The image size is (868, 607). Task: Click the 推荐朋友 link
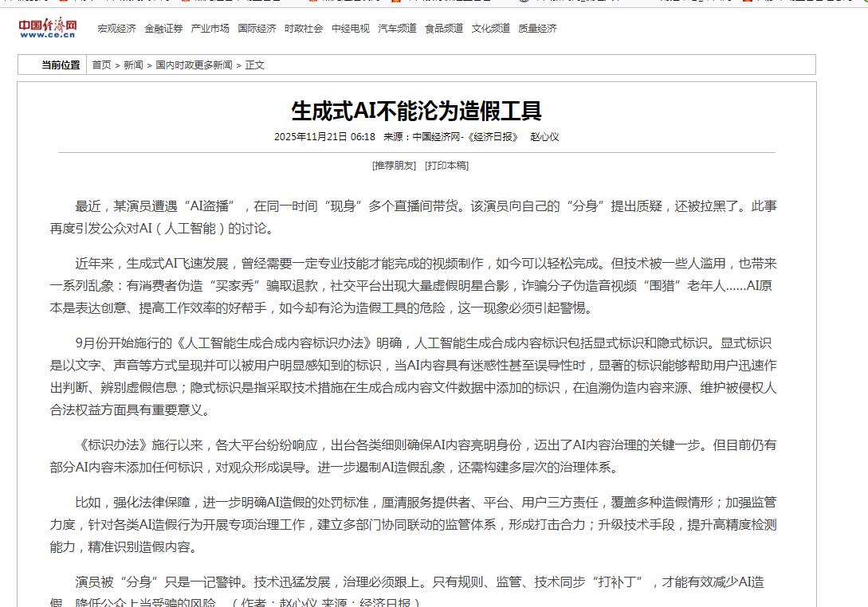tap(394, 166)
